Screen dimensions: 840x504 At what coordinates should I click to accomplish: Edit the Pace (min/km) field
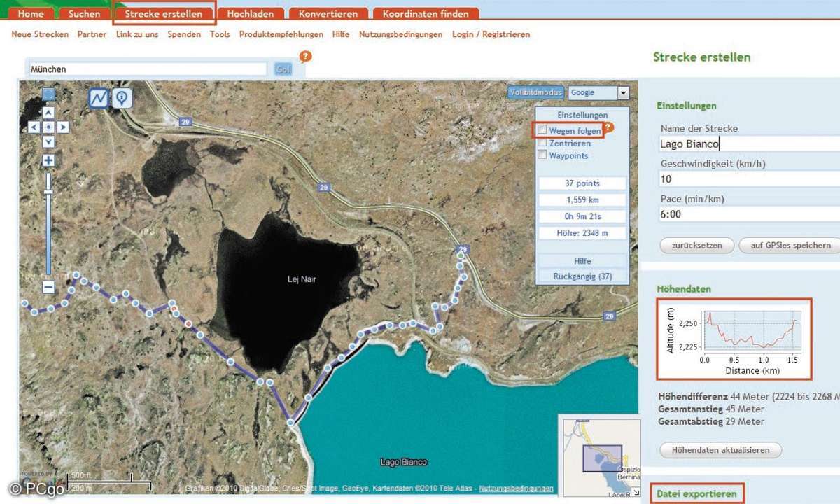[x=750, y=214]
